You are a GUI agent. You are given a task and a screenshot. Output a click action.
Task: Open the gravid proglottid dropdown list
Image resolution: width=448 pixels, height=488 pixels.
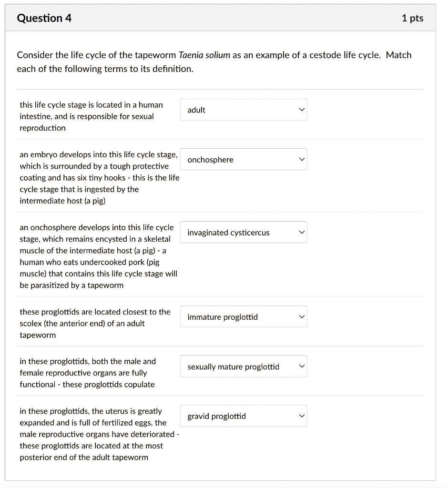(243, 416)
